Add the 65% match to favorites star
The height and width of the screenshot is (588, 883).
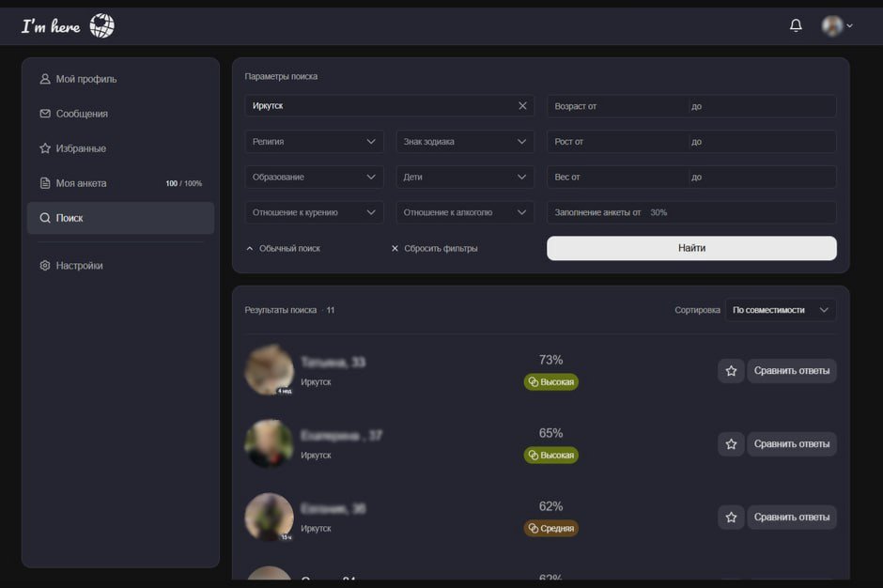click(x=731, y=443)
